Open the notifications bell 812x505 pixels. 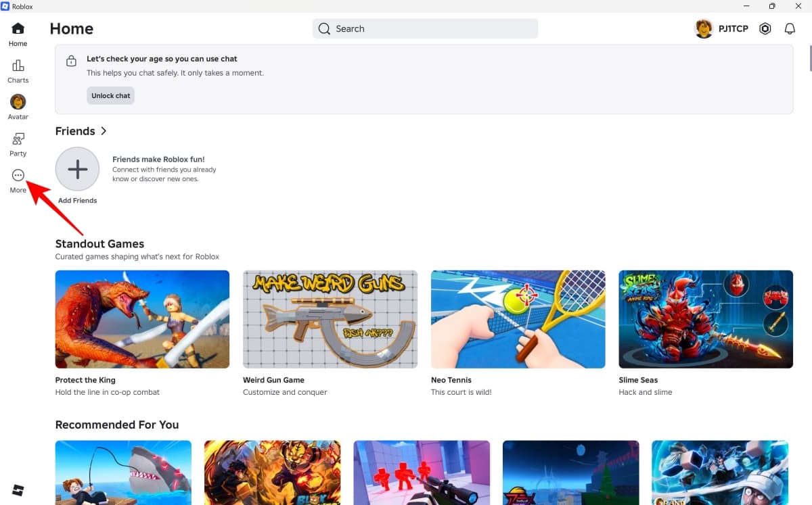(x=790, y=28)
